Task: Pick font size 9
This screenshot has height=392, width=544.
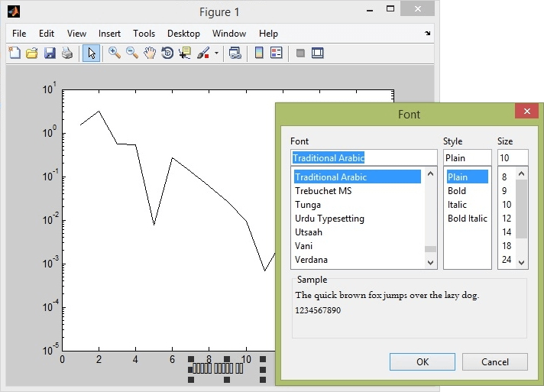Action: coord(507,191)
